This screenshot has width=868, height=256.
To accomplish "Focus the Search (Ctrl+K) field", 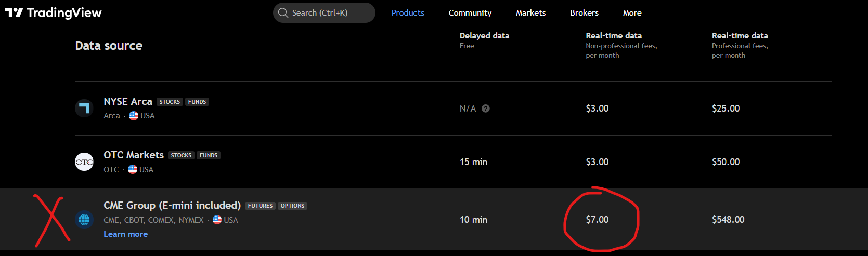I will click(324, 12).
